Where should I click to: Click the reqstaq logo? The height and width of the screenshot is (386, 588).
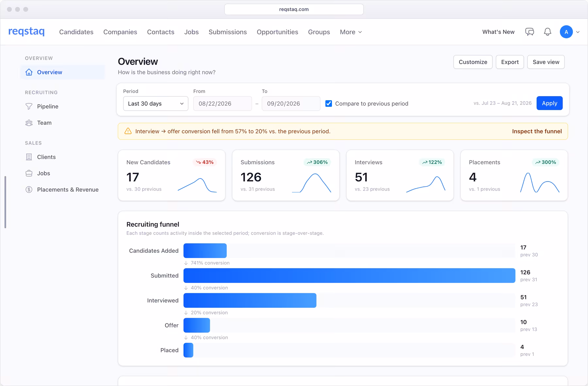click(x=26, y=32)
